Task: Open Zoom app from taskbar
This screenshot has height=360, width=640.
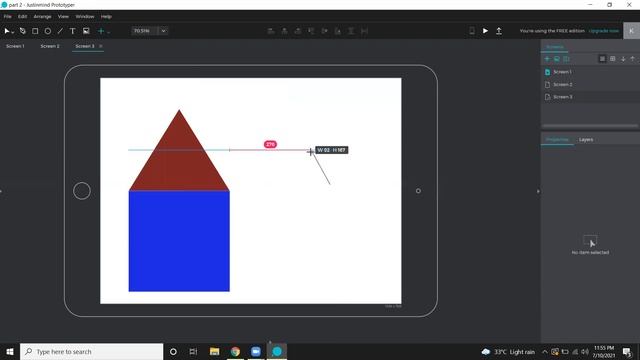Action: coord(256,351)
